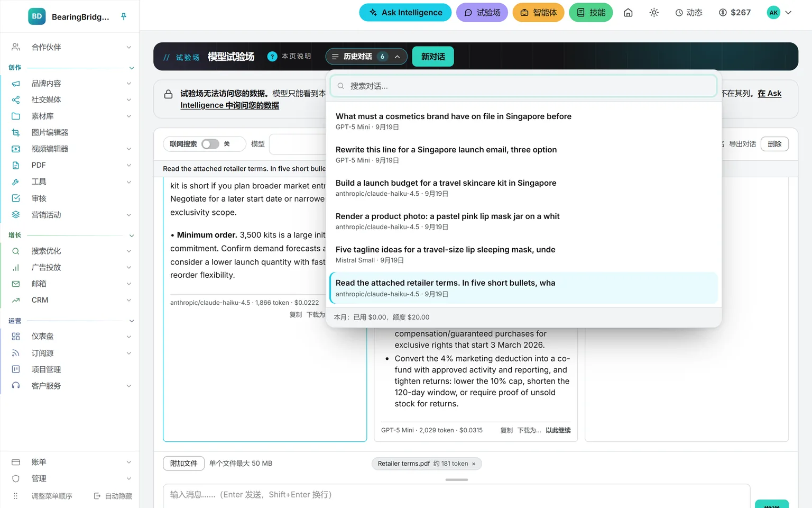Screen dimensions: 812x508
Task: Click the pin icon beside BearingBridge
Action: [124, 16]
